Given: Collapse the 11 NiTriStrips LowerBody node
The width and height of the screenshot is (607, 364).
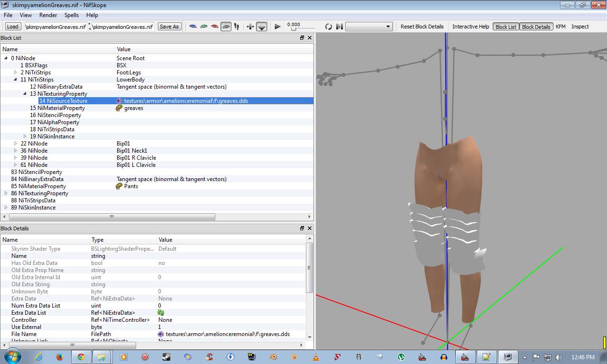Looking at the screenshot, I should pos(16,80).
